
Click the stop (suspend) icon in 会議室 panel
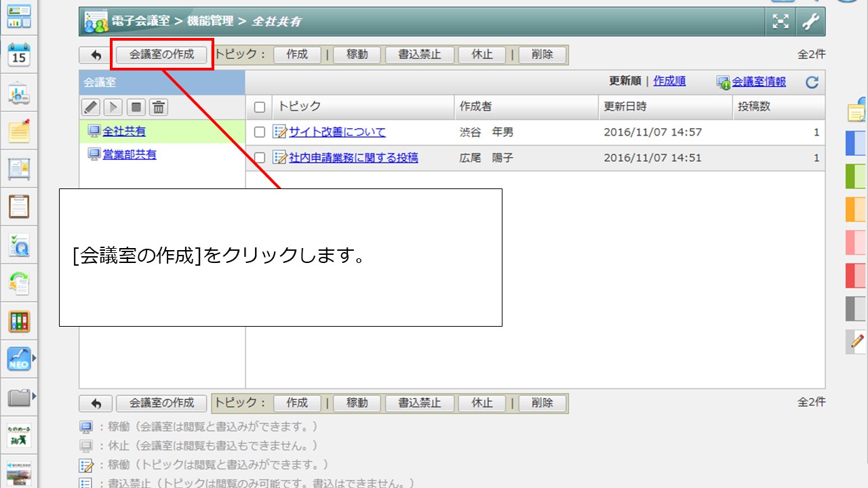pos(136,107)
